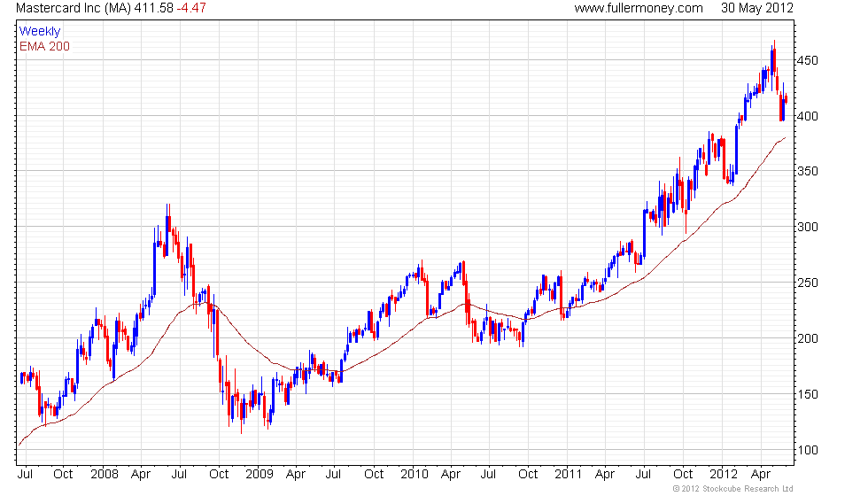The image size is (868, 496).
Task: Click the first Jul label on time axis
Action: tap(25, 475)
